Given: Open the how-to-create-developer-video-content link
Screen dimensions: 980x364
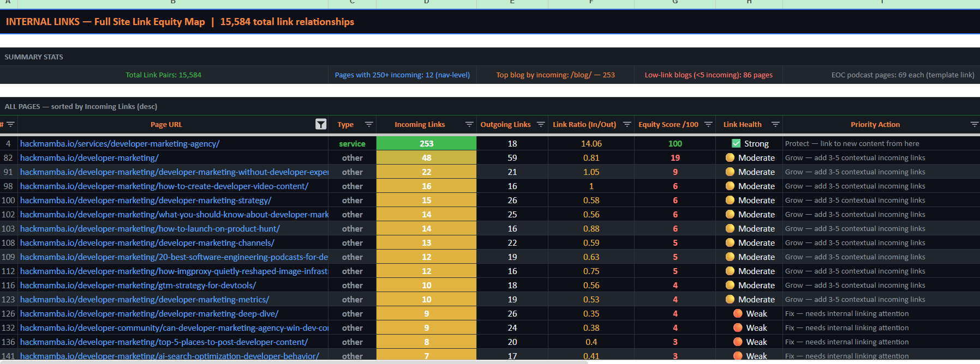Looking at the screenshot, I should pyautogui.click(x=164, y=186).
